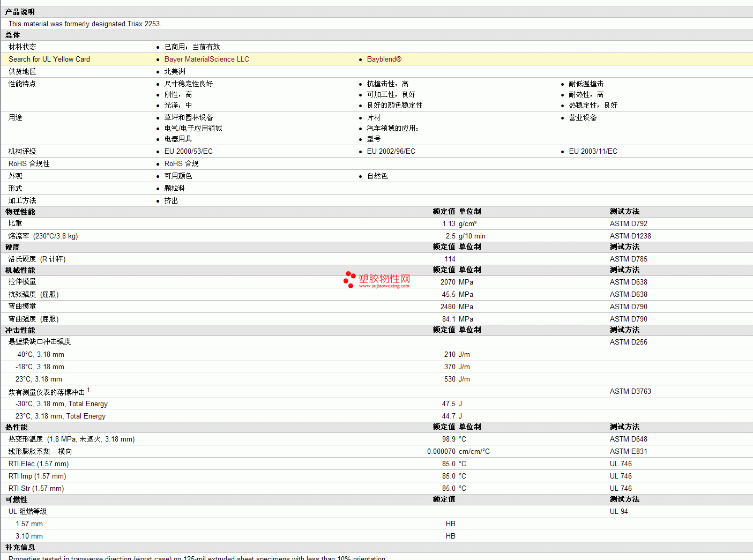Select ASTM D790 in the 弯曲模量 row
Image resolution: width=753 pixels, height=560 pixels.
click(x=628, y=307)
